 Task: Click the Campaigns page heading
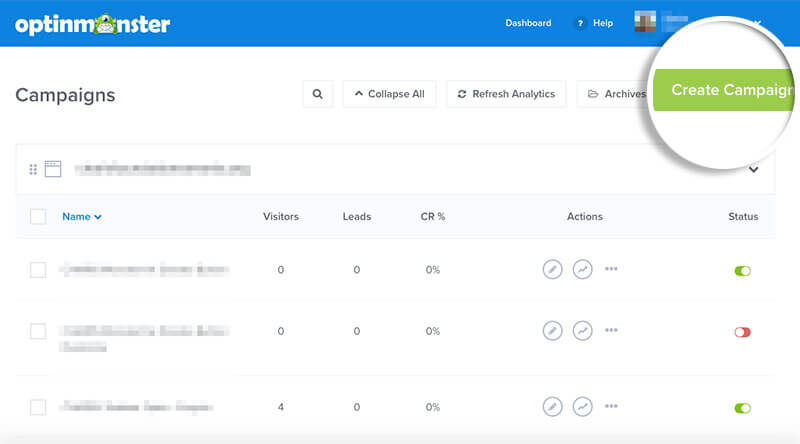65,95
